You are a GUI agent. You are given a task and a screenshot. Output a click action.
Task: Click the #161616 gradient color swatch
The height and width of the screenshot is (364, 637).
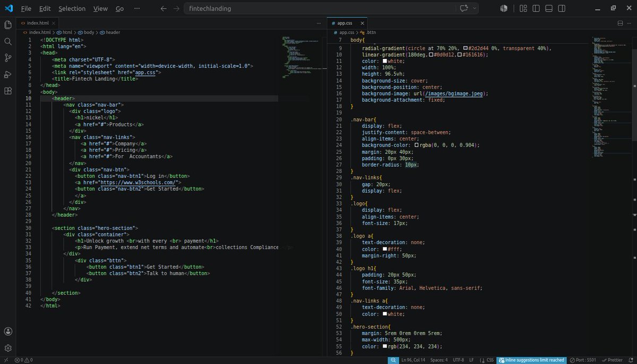(x=459, y=55)
